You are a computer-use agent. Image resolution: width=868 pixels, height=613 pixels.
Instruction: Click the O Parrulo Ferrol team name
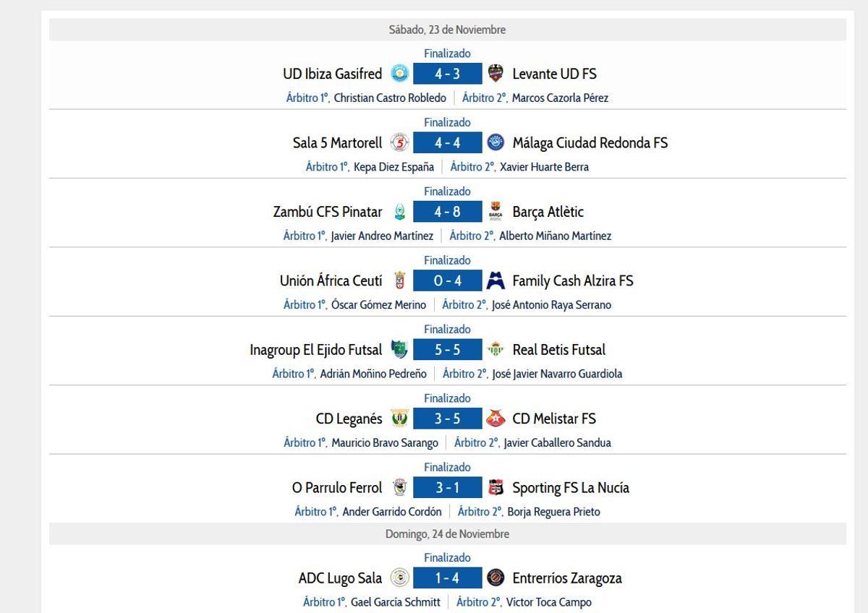(336, 488)
